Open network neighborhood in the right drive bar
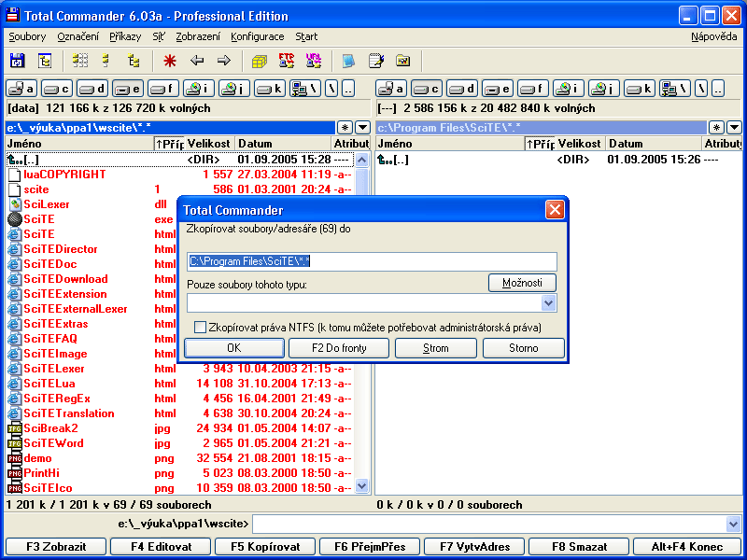This screenshot has height=560, width=747. coord(675,89)
